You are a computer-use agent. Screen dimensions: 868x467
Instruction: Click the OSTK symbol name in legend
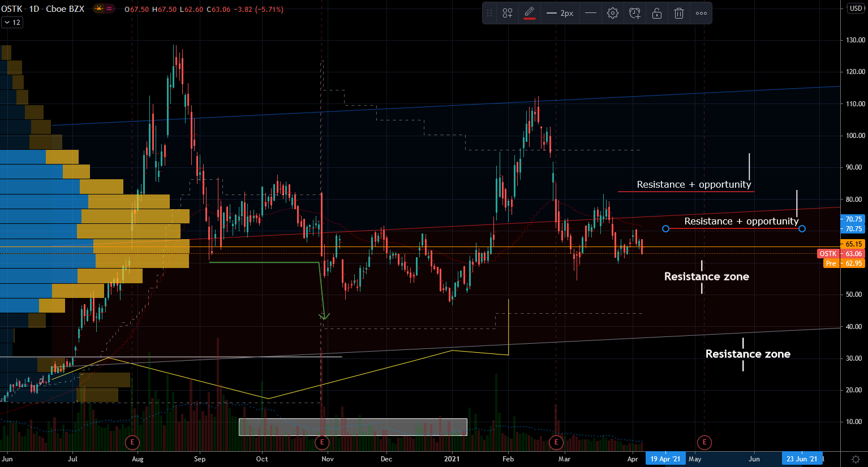point(11,9)
